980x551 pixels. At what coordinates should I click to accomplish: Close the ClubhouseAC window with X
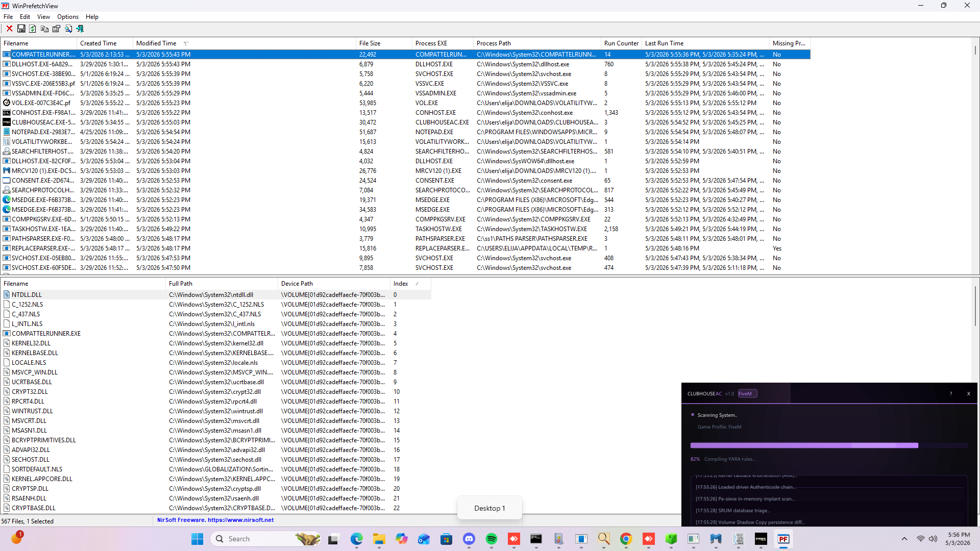click(x=968, y=393)
